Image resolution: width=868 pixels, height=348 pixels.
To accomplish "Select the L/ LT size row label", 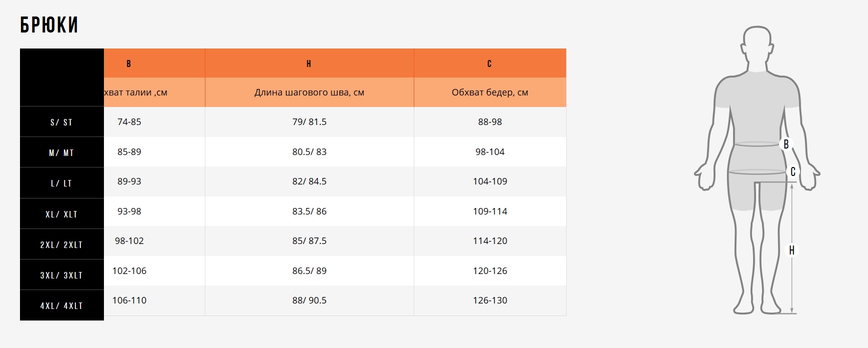I will pos(61,183).
